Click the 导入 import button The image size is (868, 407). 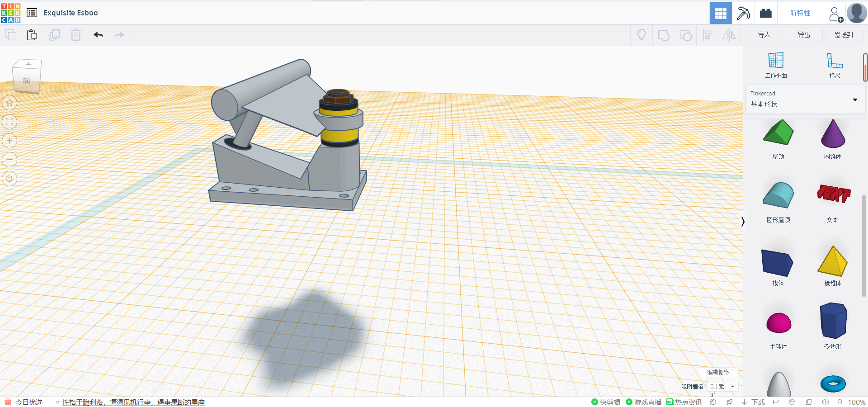coord(764,35)
